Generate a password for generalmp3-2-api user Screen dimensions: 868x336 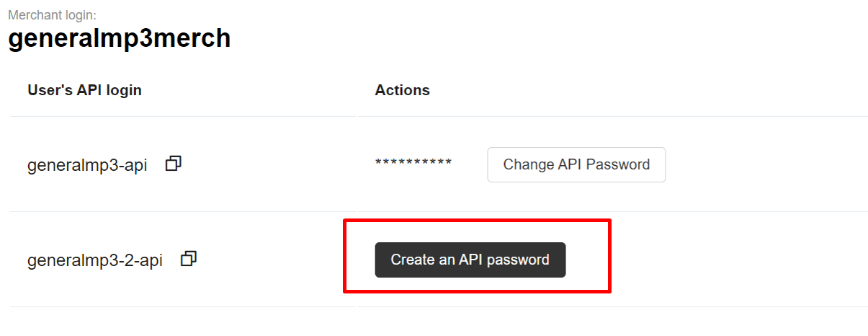[x=470, y=260]
